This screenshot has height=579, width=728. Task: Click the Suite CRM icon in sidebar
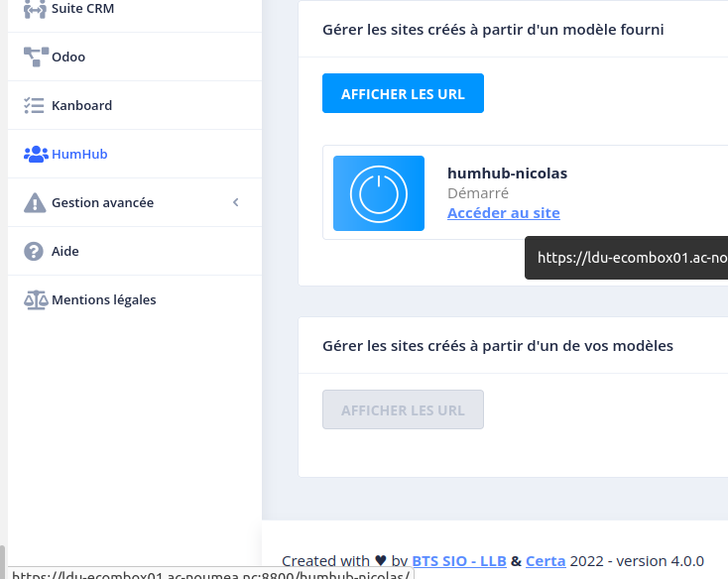[36, 9]
